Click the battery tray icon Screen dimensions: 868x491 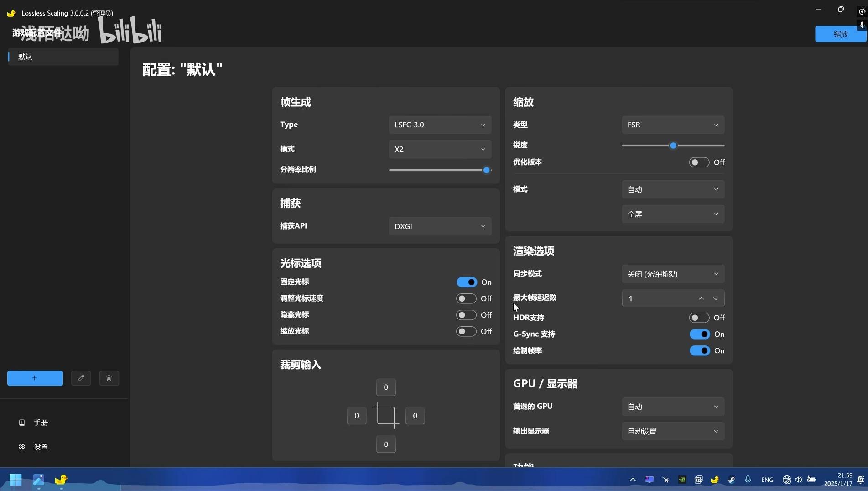click(811, 480)
